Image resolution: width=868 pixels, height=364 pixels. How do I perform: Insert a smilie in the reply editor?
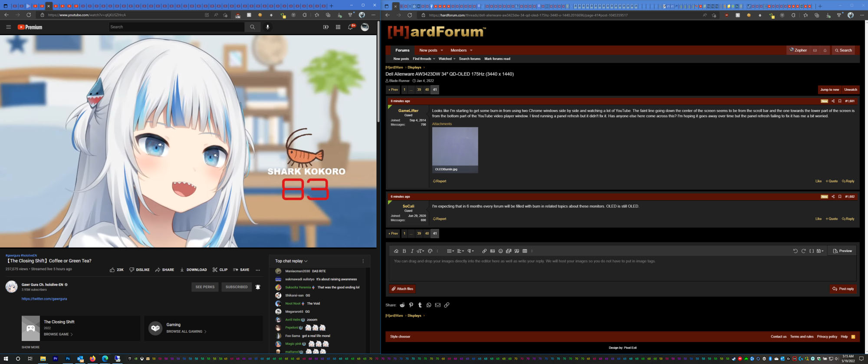[x=500, y=251]
